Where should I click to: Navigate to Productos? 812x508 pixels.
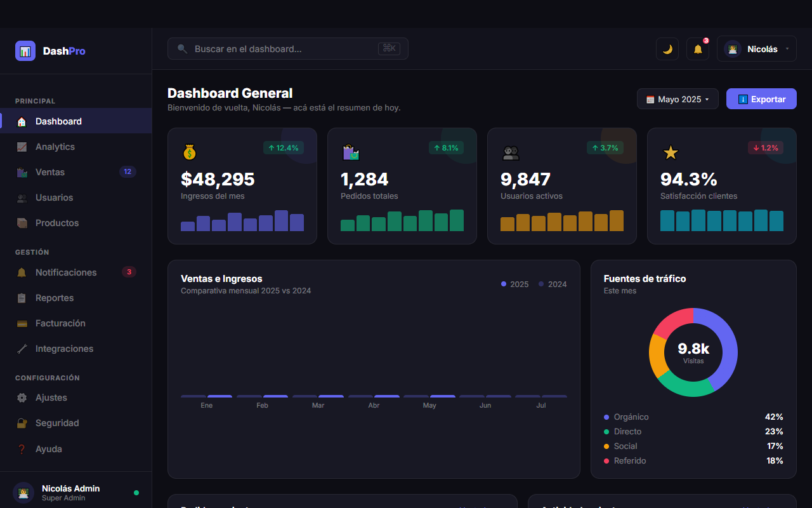[75, 223]
